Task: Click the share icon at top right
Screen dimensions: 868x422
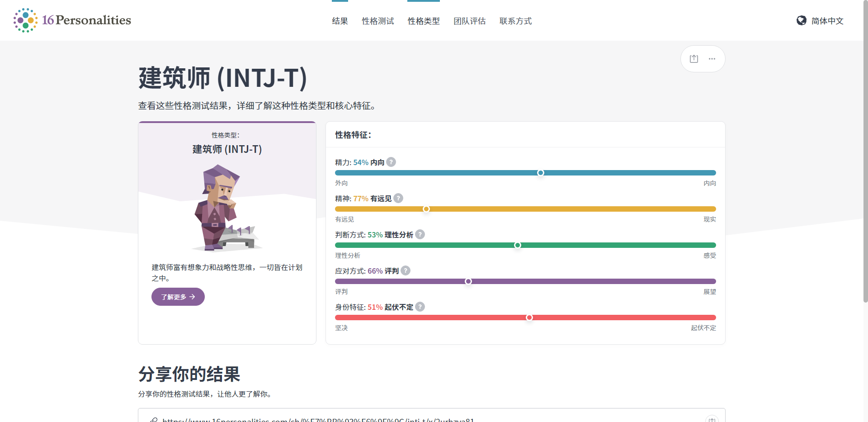Action: point(694,59)
